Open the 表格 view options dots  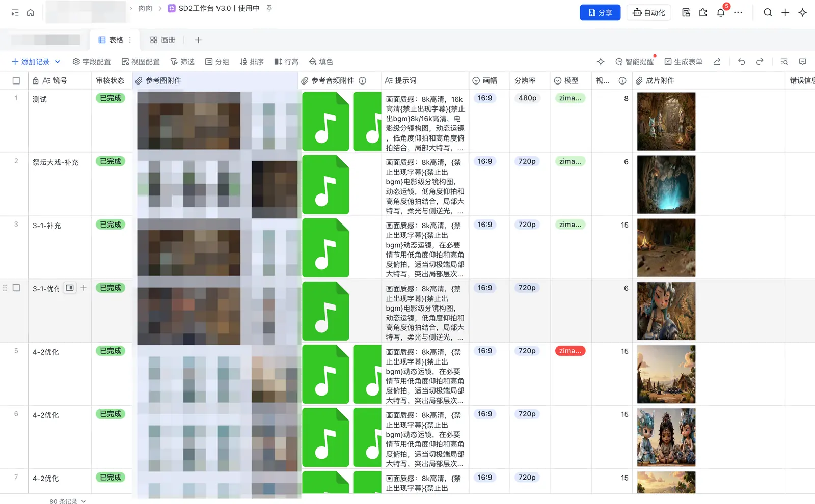tap(130, 40)
